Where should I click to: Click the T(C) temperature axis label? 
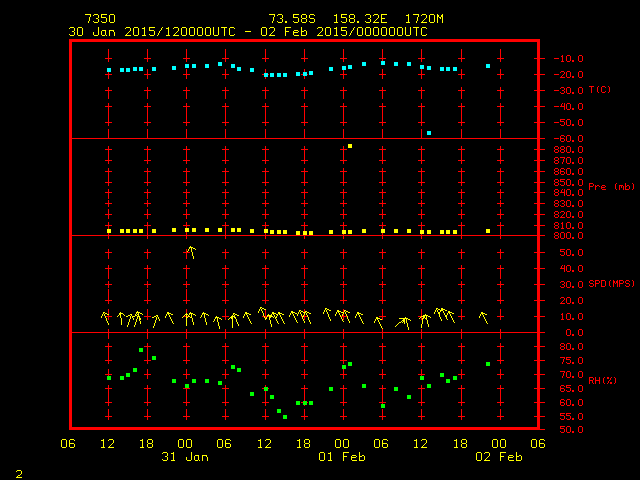(600, 90)
